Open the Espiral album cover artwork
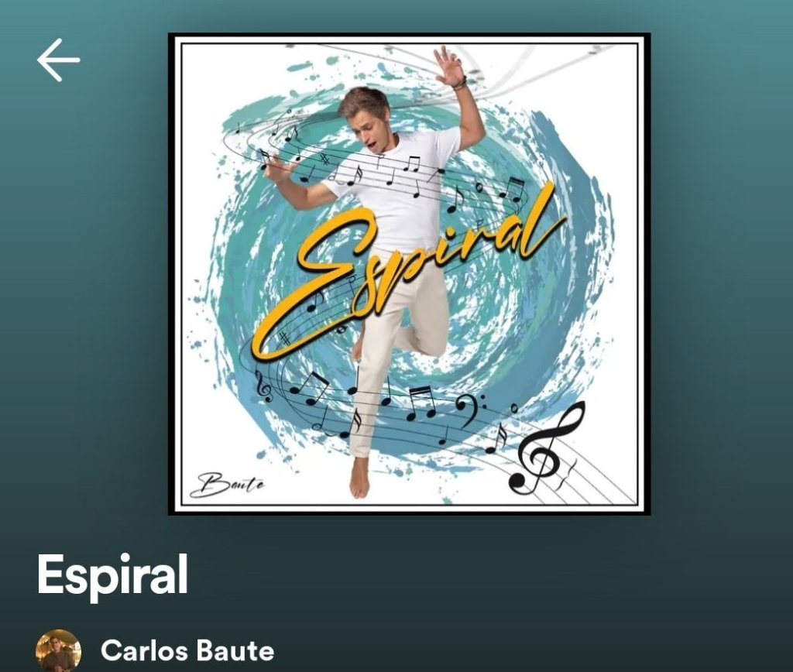 [x=409, y=274]
